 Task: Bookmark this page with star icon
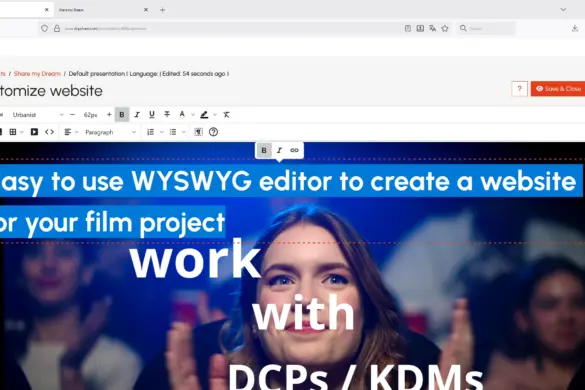click(445, 28)
